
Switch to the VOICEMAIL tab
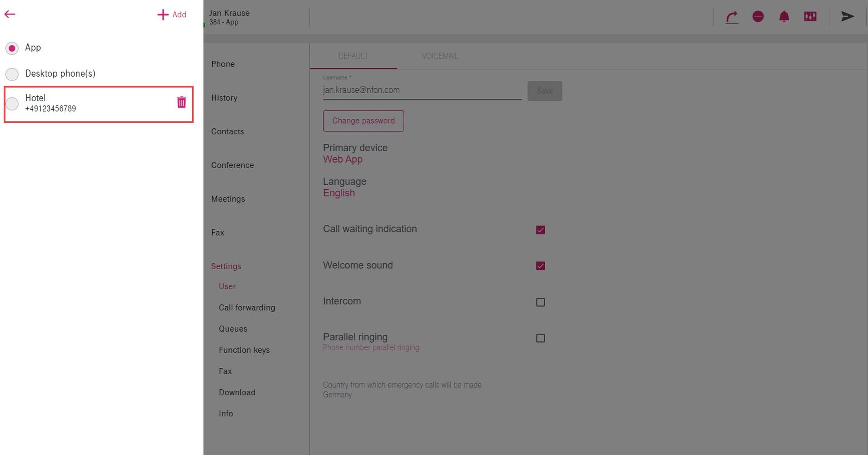pos(440,56)
